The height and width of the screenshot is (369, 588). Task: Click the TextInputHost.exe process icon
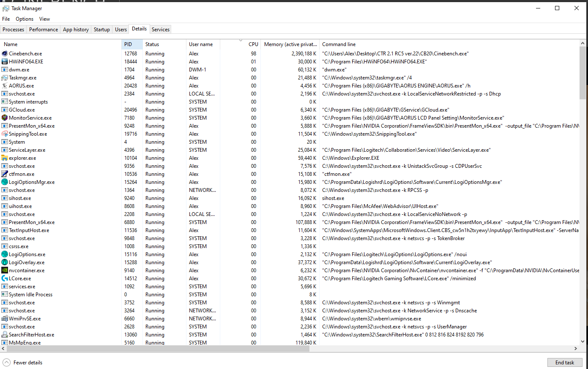click(5, 230)
